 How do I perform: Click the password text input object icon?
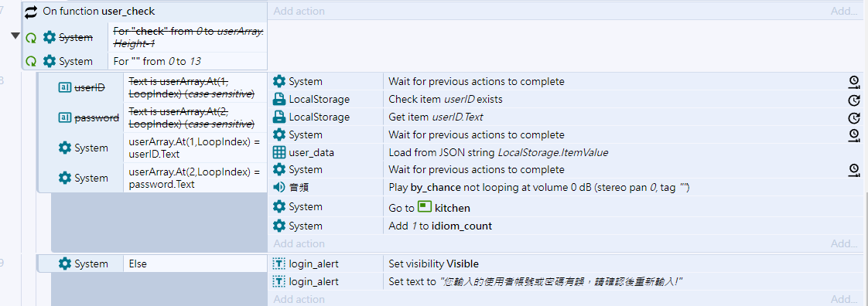(x=65, y=117)
